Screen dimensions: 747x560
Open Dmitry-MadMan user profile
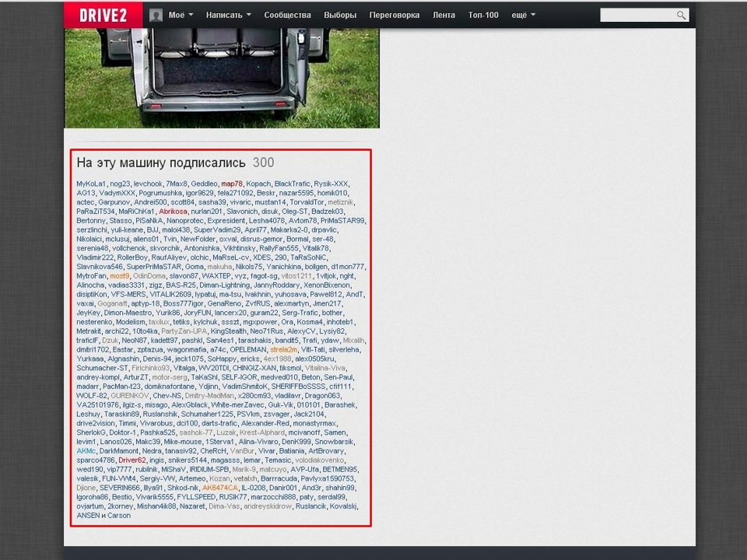coord(209,396)
